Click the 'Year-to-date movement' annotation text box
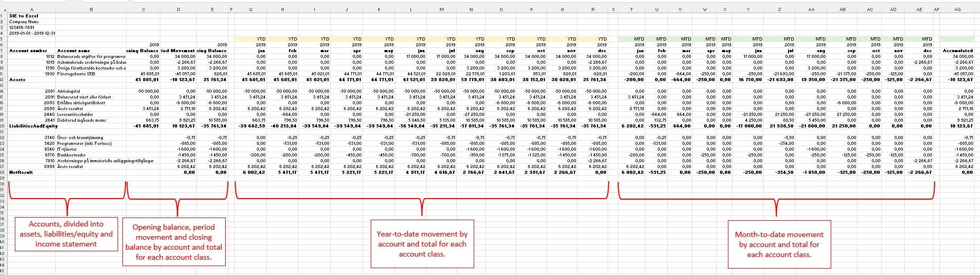Viewport: 980px width, 275px height. click(x=422, y=244)
